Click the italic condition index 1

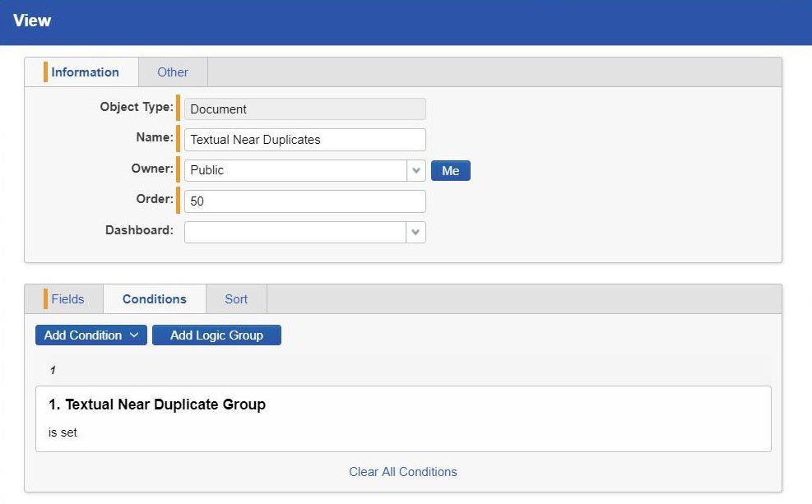53,370
